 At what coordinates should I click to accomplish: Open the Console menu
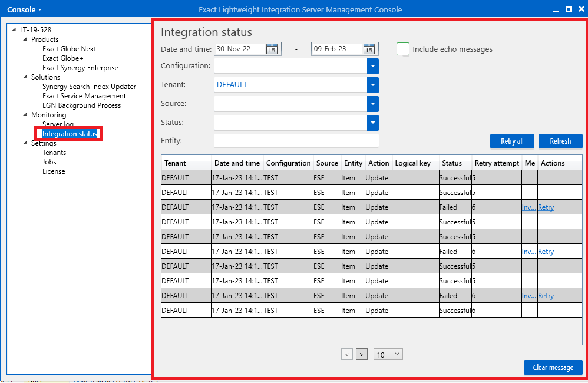[24, 10]
